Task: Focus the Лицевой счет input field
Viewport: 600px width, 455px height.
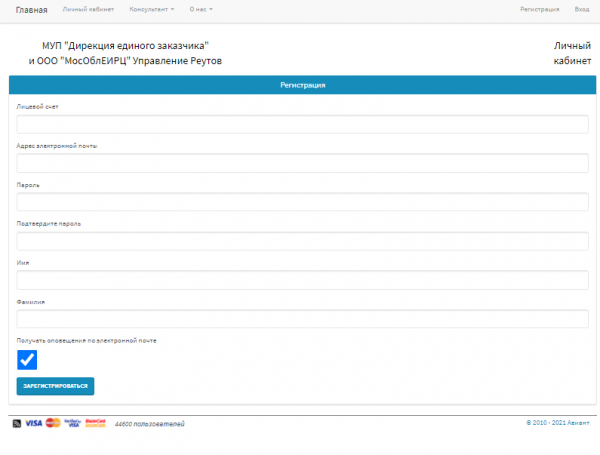Action: pos(302,124)
